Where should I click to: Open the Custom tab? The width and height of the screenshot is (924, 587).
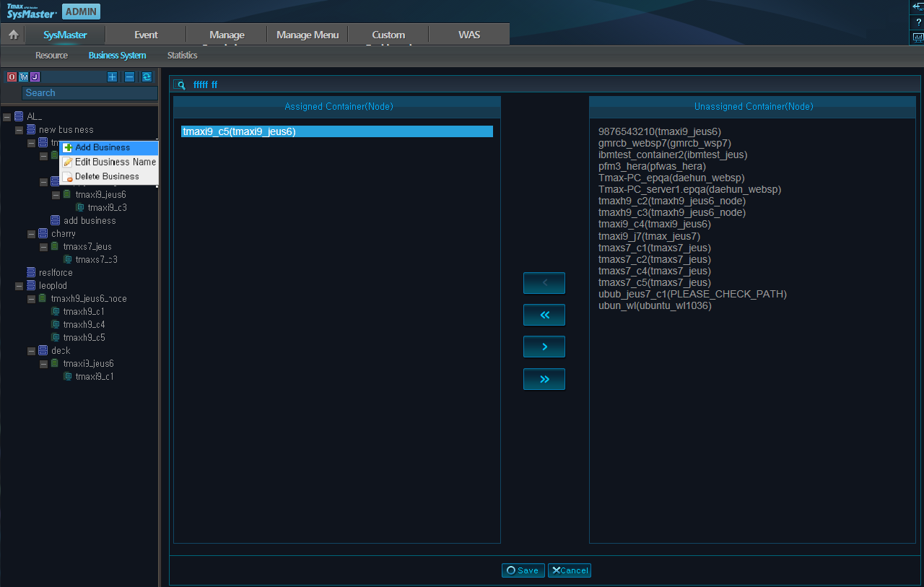[x=388, y=35]
